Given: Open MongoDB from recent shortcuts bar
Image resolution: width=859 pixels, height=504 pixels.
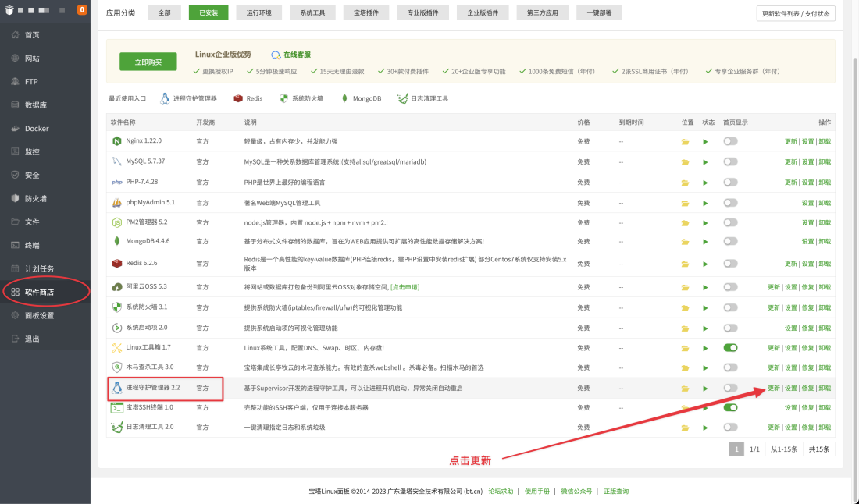Looking at the screenshot, I should 344,99.
